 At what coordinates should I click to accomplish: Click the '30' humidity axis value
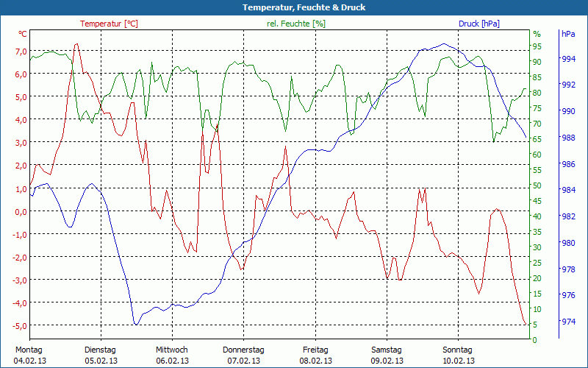(537, 247)
